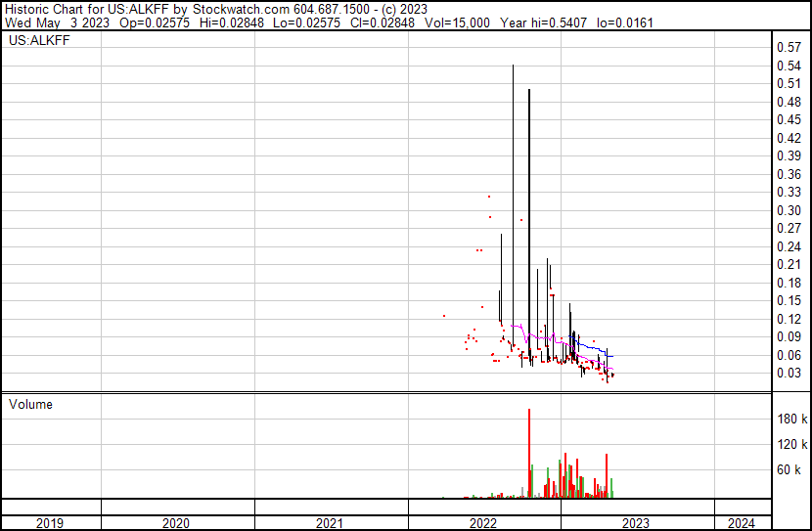Click the 180 k volume axis label

[790, 419]
